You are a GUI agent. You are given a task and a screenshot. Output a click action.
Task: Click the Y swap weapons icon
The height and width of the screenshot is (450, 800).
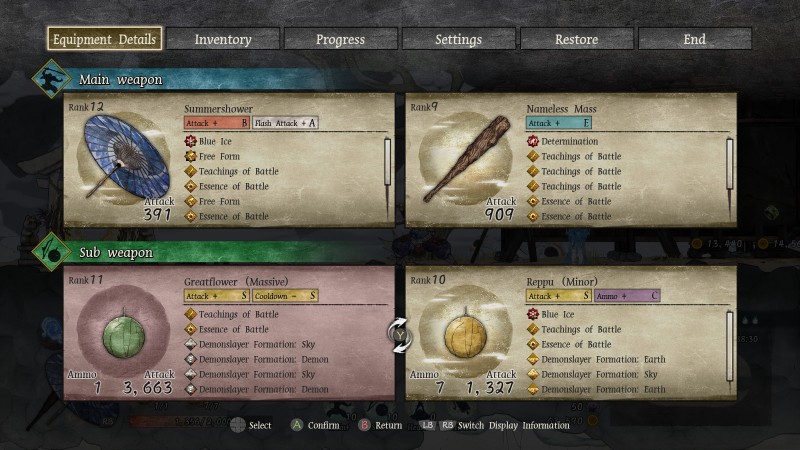click(400, 335)
